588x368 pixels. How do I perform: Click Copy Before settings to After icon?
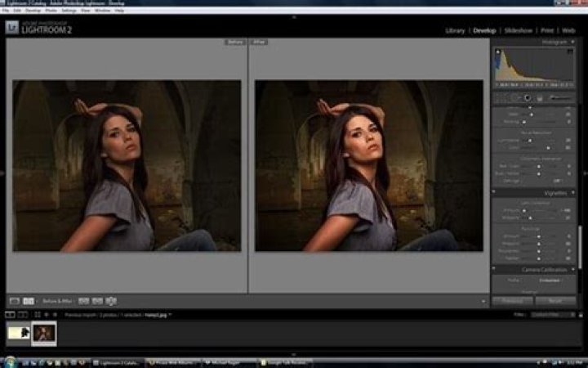(x=83, y=301)
